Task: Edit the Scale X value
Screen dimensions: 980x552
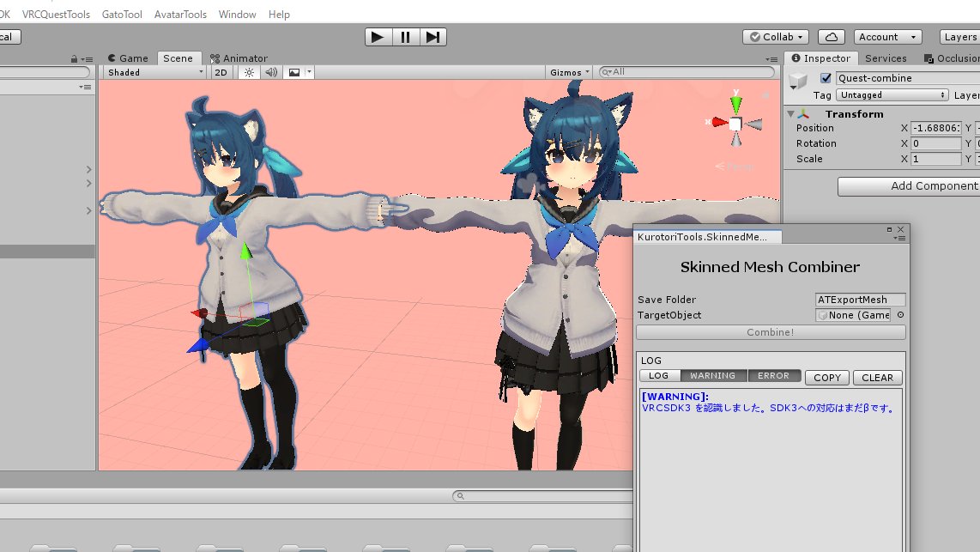Action: coord(935,160)
